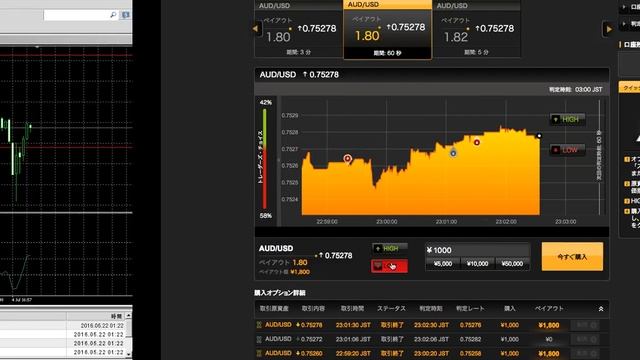Collapse the purchased options table with chevron
The height and width of the screenshot is (360, 640).
601,309
